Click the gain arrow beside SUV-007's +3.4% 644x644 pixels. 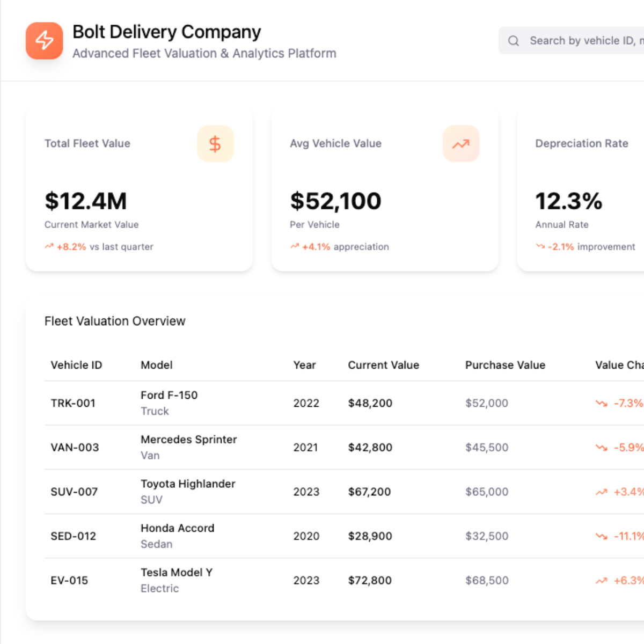click(602, 492)
